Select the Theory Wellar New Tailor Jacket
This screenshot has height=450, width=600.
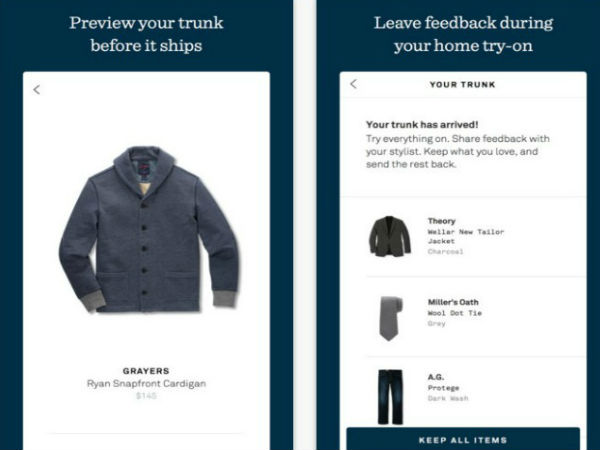(x=466, y=236)
